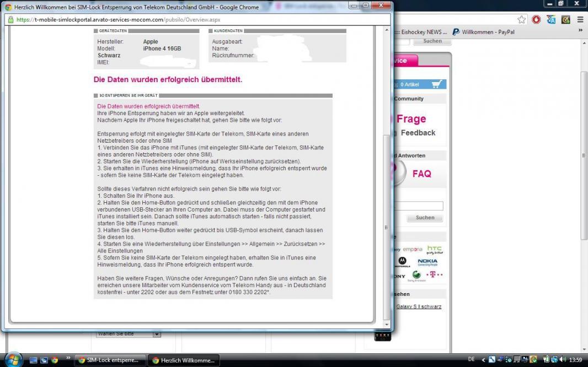
Task: Open the FAQ section
Action: [x=422, y=174]
